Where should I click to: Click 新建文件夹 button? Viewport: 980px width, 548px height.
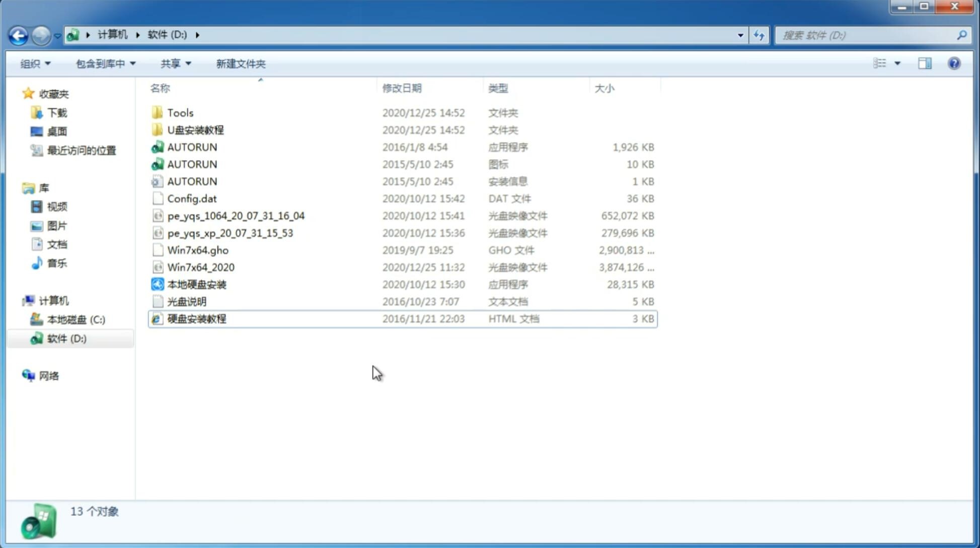240,63
